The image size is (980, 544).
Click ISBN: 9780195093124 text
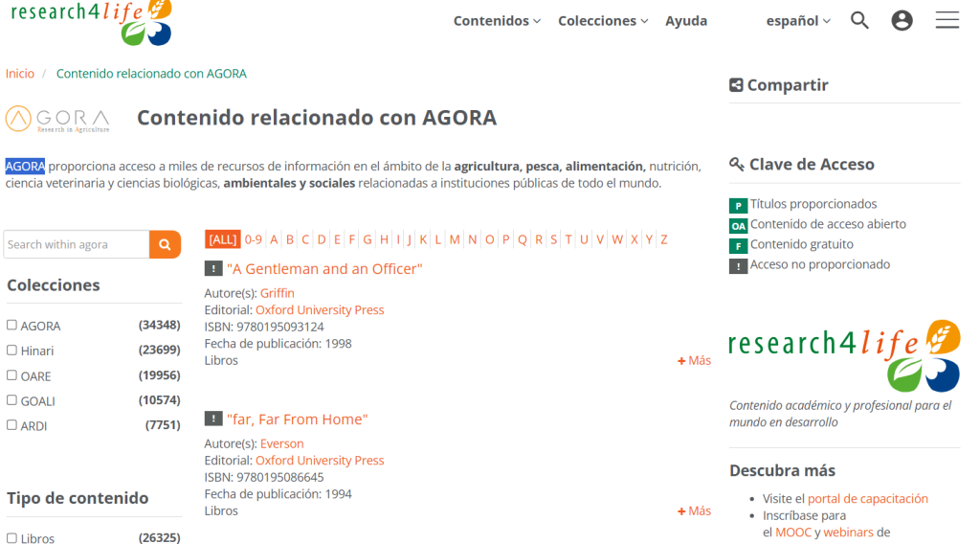pyautogui.click(x=264, y=327)
